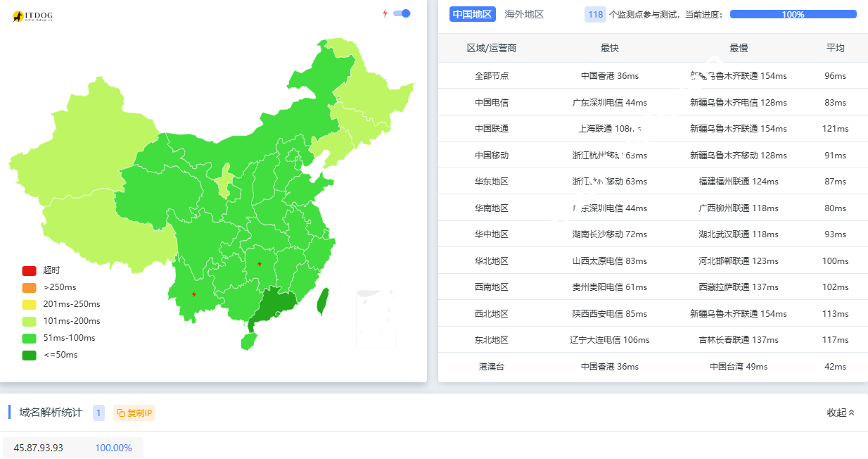The image size is (868, 459).
Task: Click the 118 monitoring points badge
Action: 595,14
